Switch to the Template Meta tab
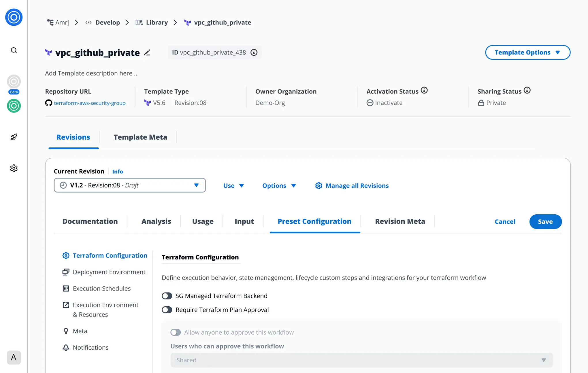The width and height of the screenshot is (588, 373). click(140, 137)
